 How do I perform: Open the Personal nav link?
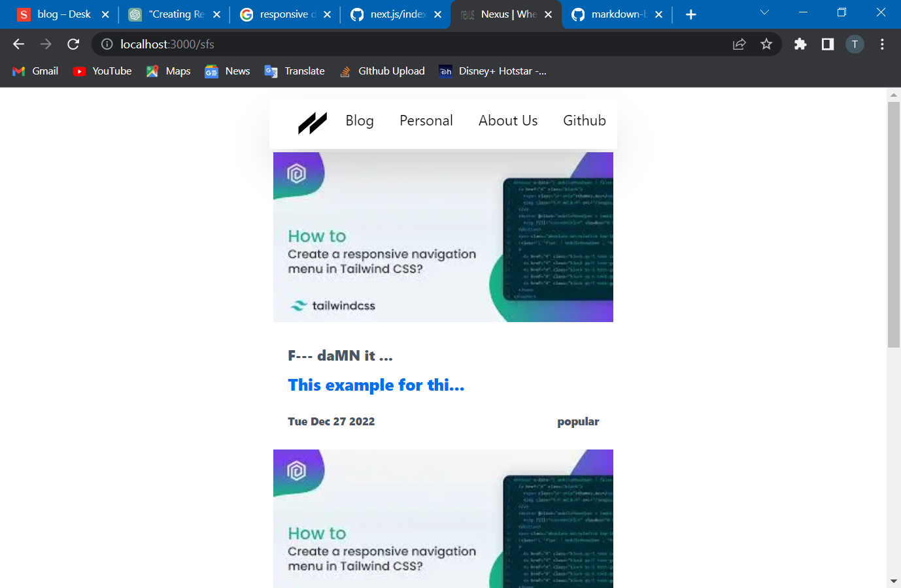pyautogui.click(x=426, y=121)
